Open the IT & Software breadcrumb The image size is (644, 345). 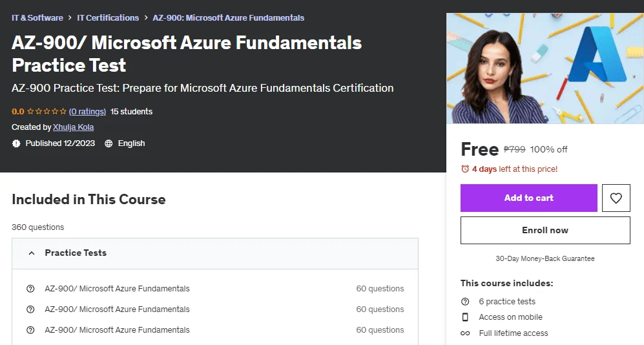[37, 17]
